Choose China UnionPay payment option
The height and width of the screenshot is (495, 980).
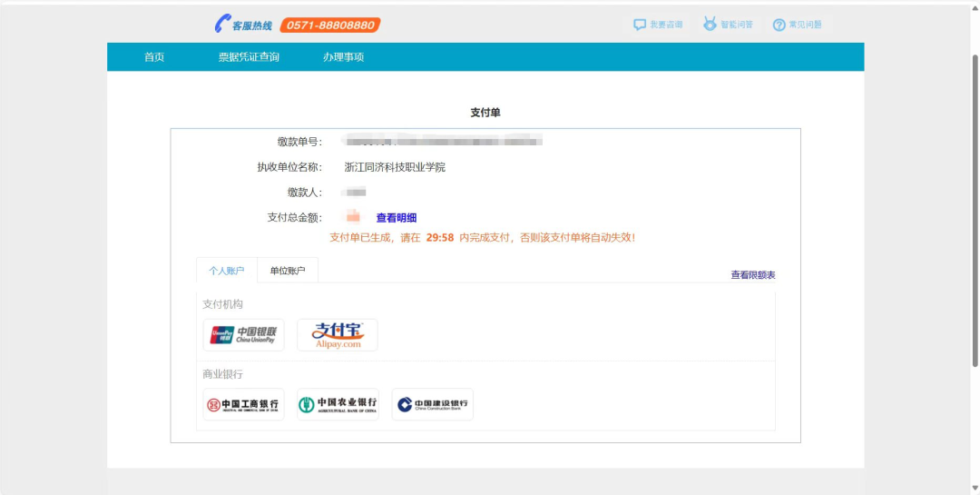243,335
